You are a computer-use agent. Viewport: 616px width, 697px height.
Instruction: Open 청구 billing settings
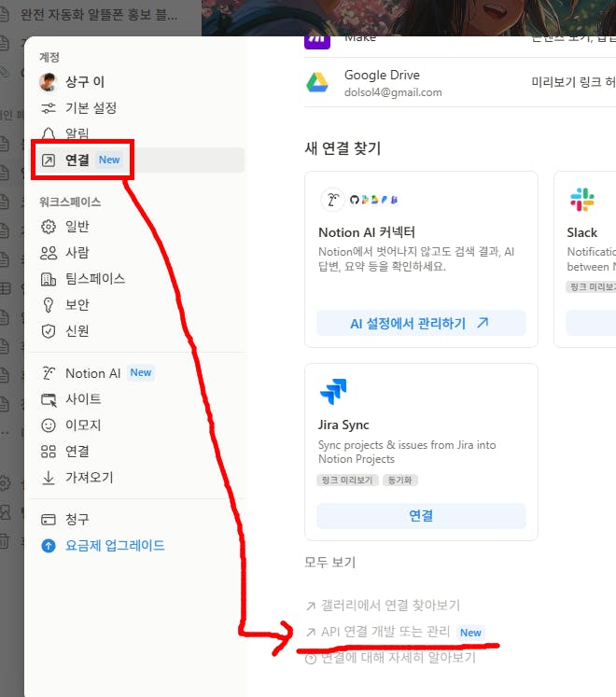(138, 519)
